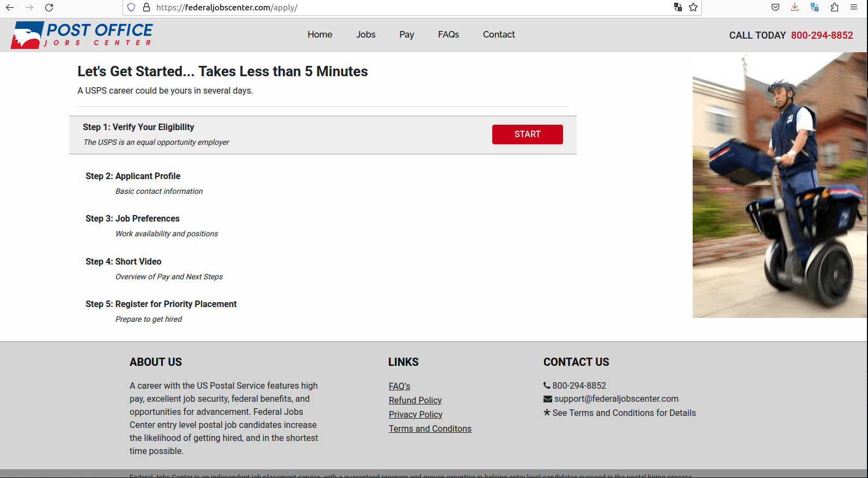
Task: Open the tracking protection shield icon
Action: pos(131,8)
